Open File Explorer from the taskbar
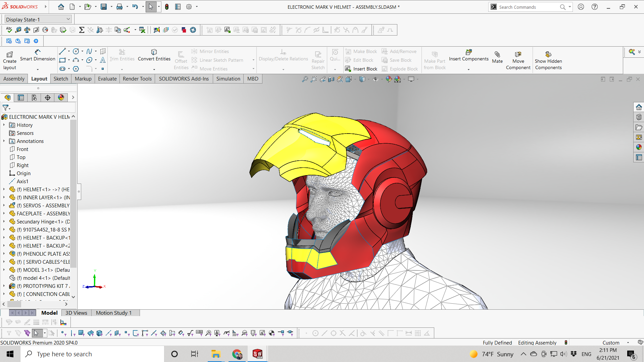 [215, 354]
